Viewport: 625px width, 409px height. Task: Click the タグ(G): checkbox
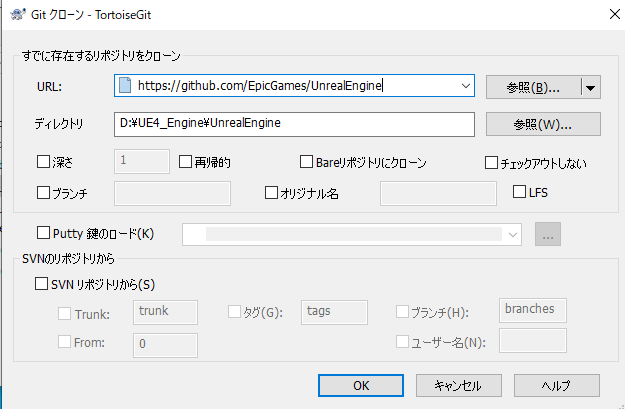234,312
